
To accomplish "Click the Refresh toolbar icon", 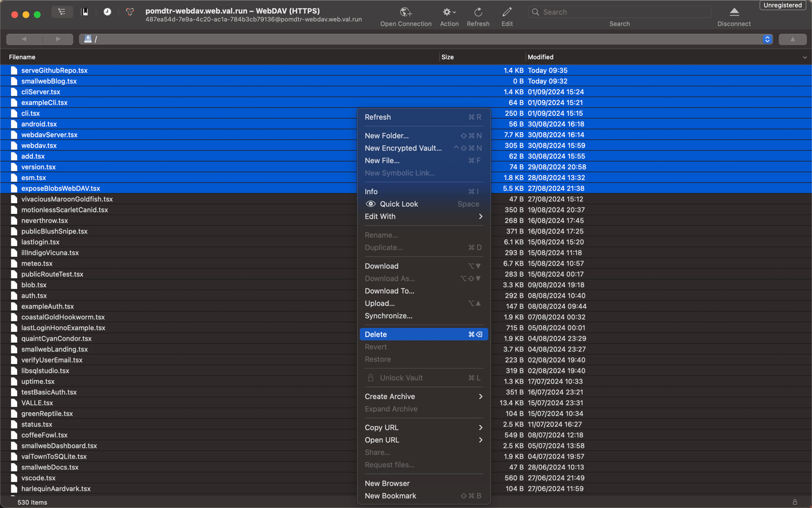I will click(x=478, y=12).
